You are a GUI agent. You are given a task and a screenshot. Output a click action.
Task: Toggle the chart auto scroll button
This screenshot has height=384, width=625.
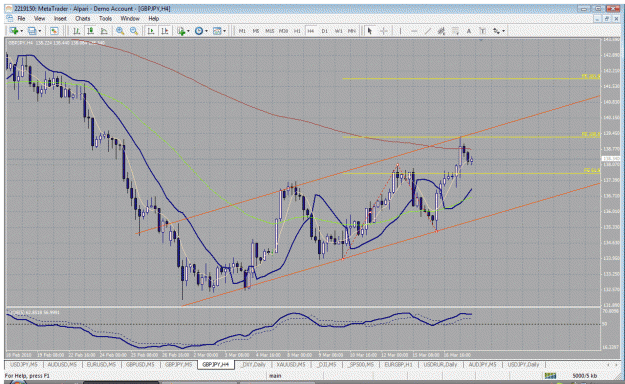pyautogui.click(x=151, y=31)
